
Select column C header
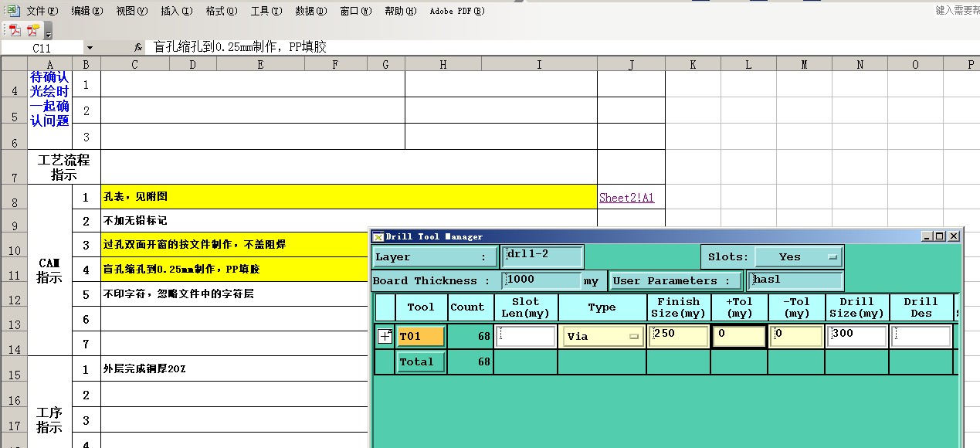tap(134, 65)
